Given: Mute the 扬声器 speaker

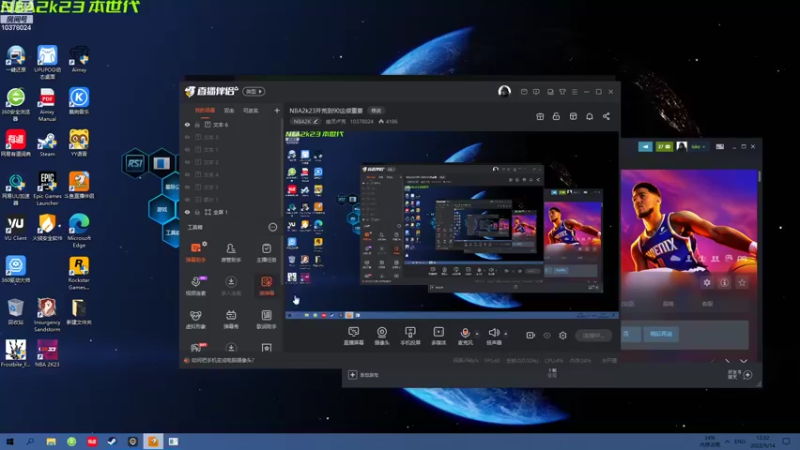Looking at the screenshot, I should [x=493, y=336].
